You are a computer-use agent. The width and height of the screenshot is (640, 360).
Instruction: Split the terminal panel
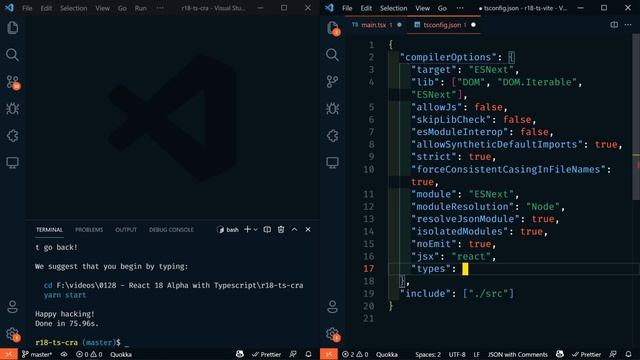(x=267, y=230)
